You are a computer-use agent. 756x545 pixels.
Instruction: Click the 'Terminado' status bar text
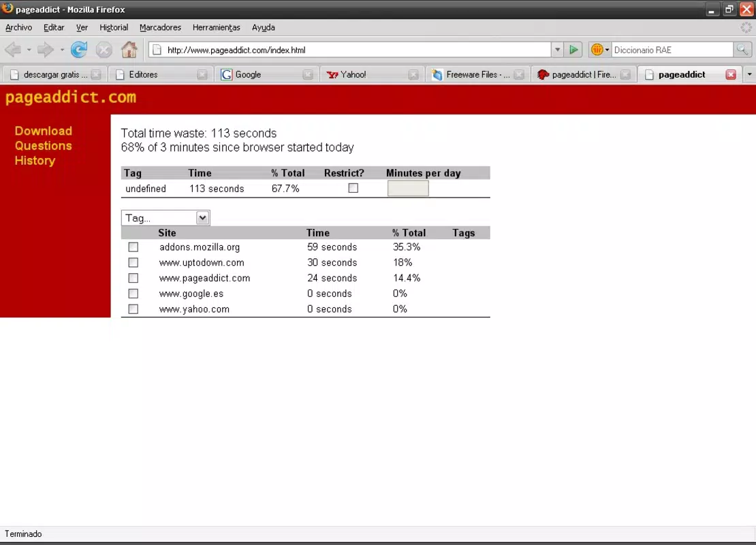pyautogui.click(x=23, y=534)
